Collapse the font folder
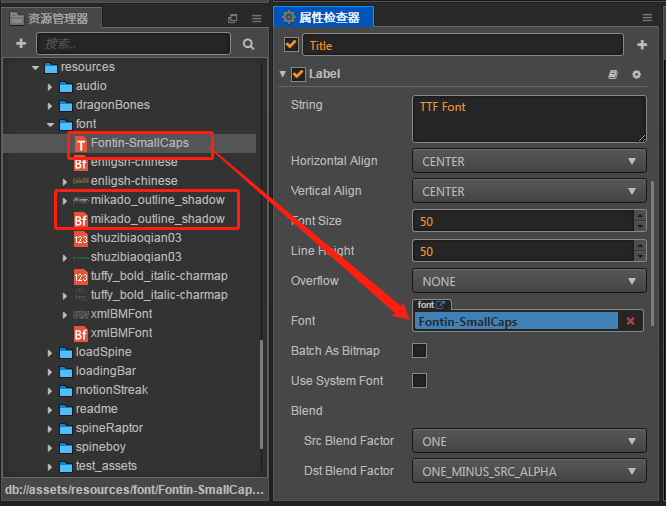Viewport: 666px width, 506px height. coord(50,125)
